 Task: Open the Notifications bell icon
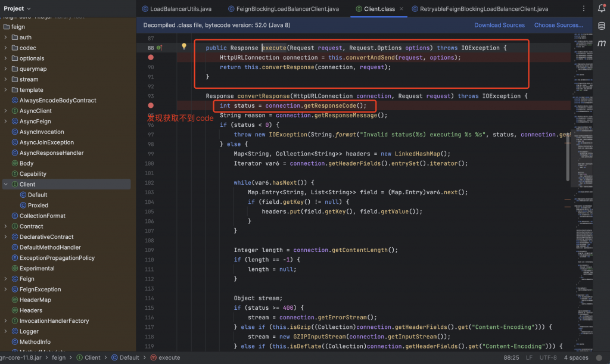pyautogui.click(x=602, y=8)
